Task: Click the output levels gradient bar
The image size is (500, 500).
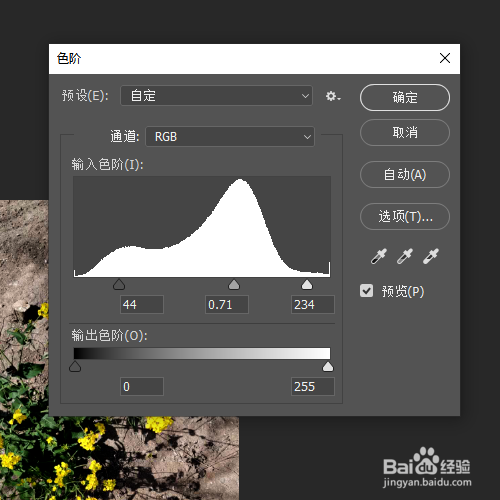Action: [x=202, y=353]
